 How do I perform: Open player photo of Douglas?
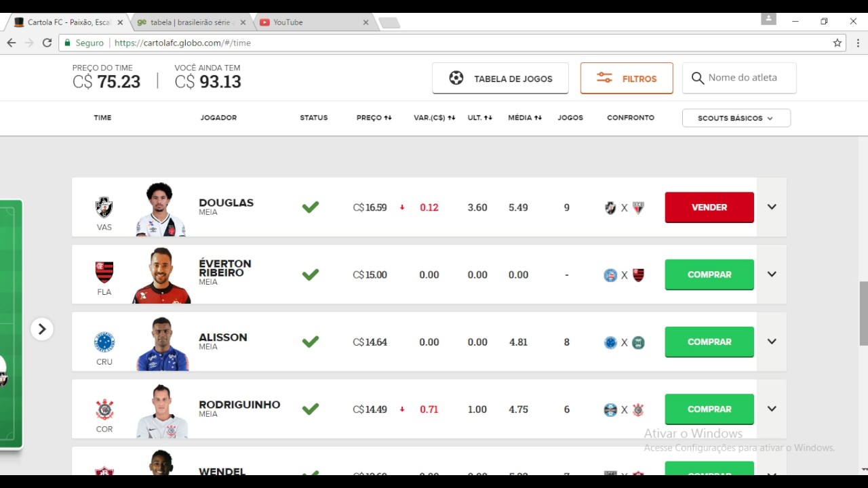tap(161, 209)
